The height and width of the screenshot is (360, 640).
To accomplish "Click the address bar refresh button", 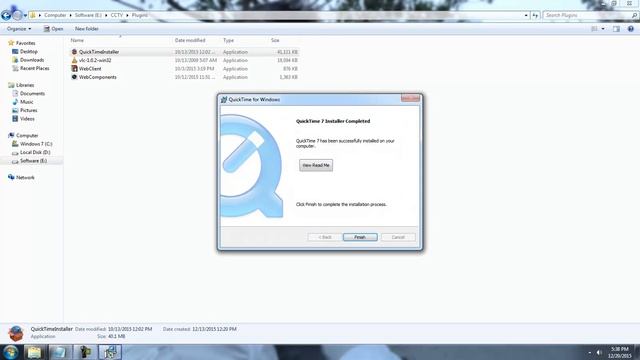I will coord(535,15).
